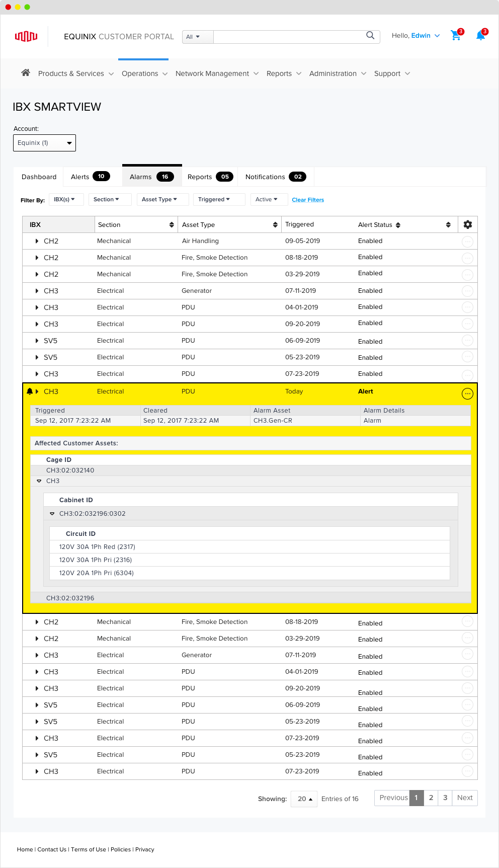
Task: Expand the CH2 Air Handling row
Action: [x=37, y=241]
